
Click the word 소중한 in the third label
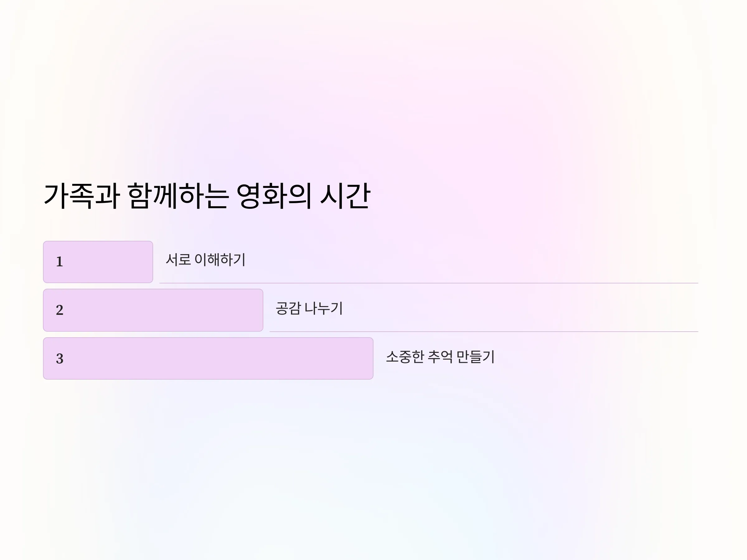(x=405, y=357)
